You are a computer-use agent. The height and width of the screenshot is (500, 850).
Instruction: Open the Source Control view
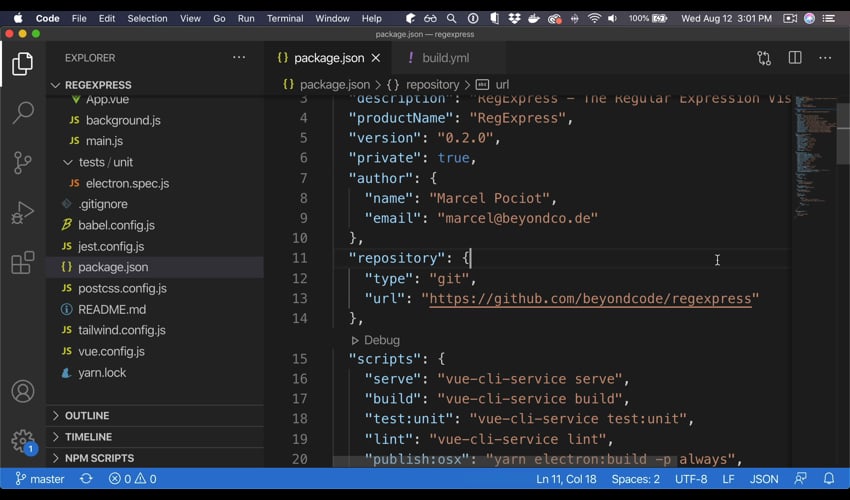[22, 162]
